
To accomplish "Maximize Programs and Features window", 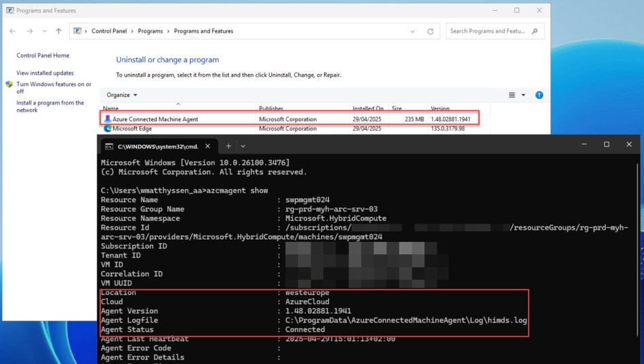I will click(x=517, y=11).
